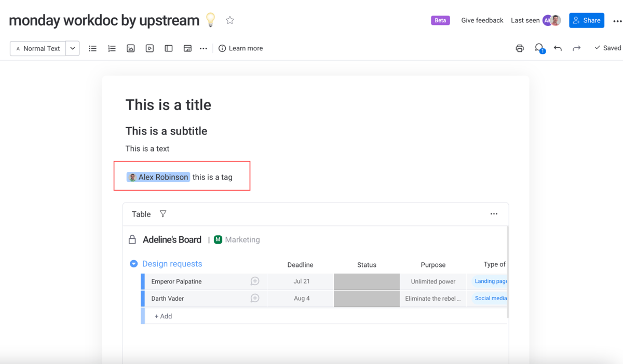
Task: Select Emperor Palpatine's Status cell
Action: [367, 281]
